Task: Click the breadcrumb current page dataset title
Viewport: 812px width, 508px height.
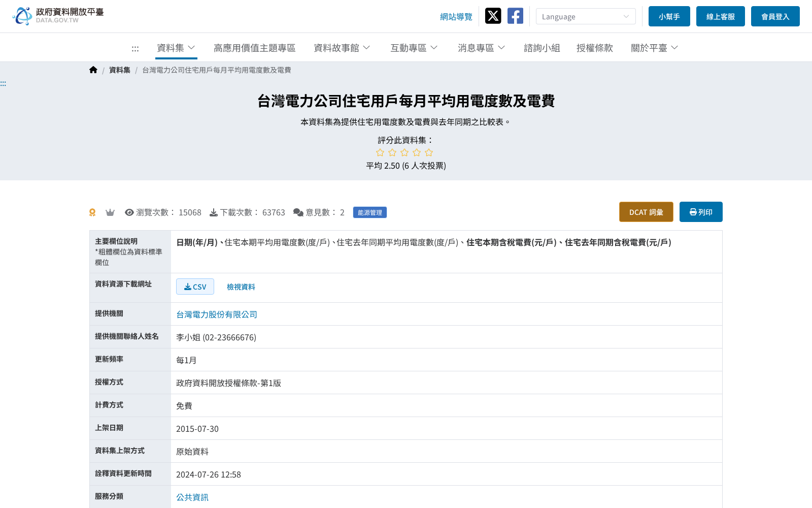Action: coord(217,70)
